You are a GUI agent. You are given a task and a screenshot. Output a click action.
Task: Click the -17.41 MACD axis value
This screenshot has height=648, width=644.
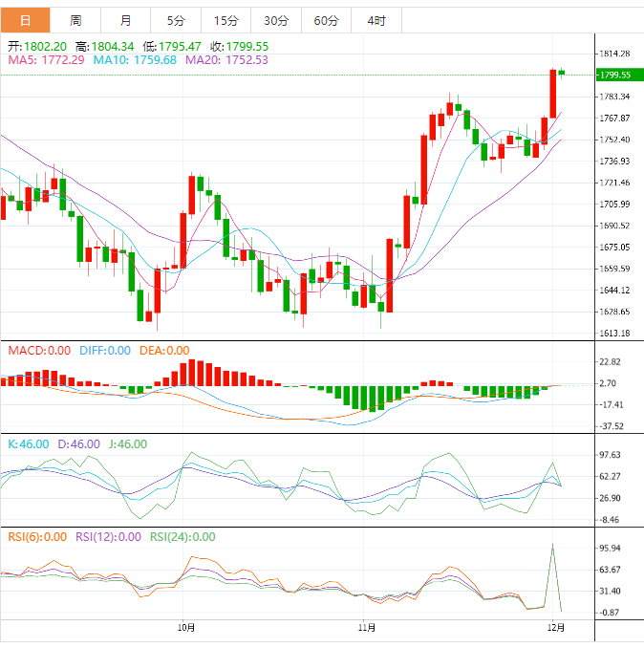tap(612, 404)
